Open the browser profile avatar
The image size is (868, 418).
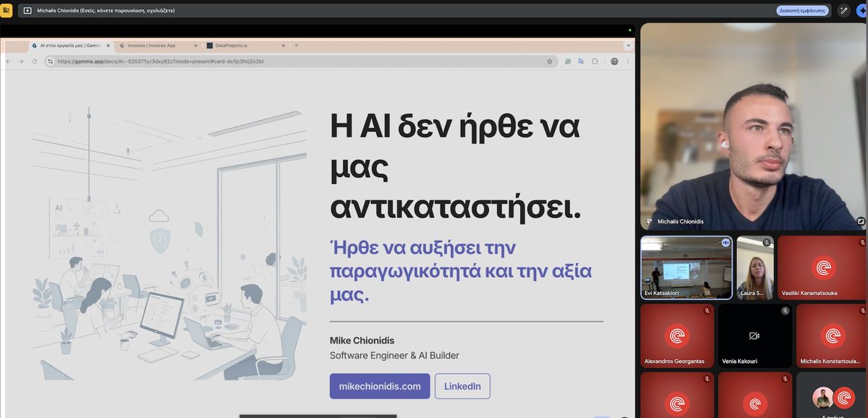coord(614,61)
